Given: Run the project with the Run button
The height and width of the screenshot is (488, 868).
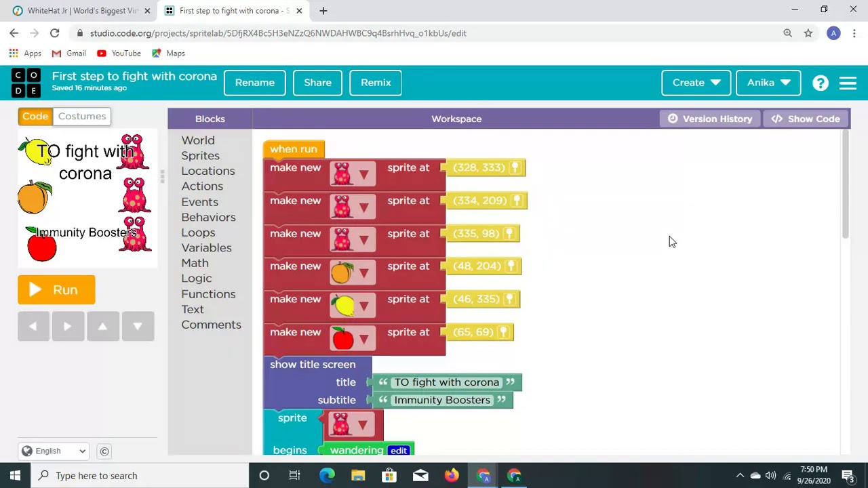Looking at the screenshot, I should click(56, 290).
